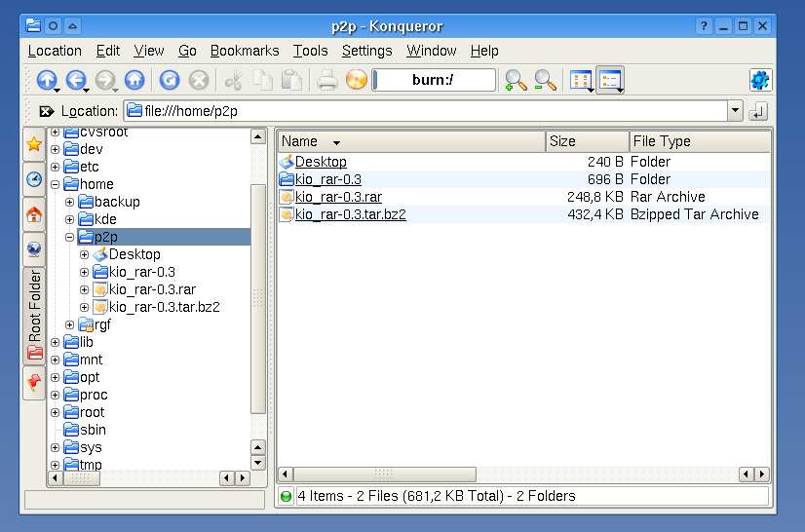This screenshot has height=532, width=805.
Task: Click the Copy toolbar icon
Action: click(x=263, y=80)
